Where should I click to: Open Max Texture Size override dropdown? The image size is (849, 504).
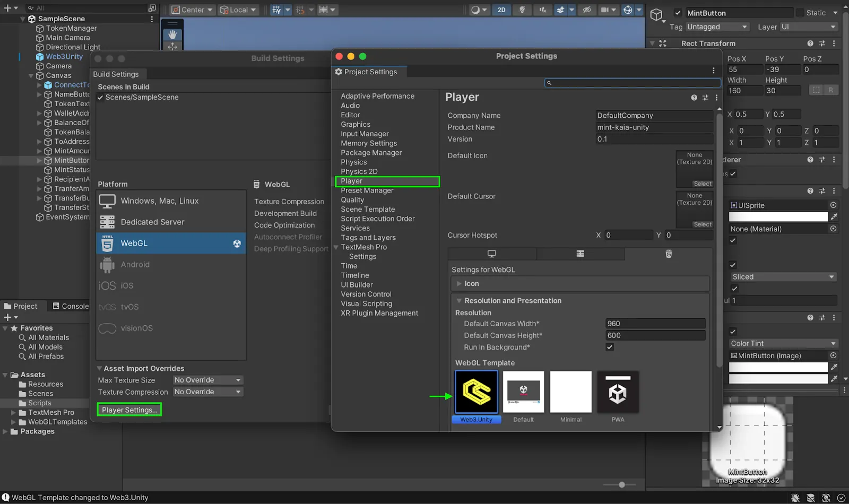pyautogui.click(x=207, y=380)
